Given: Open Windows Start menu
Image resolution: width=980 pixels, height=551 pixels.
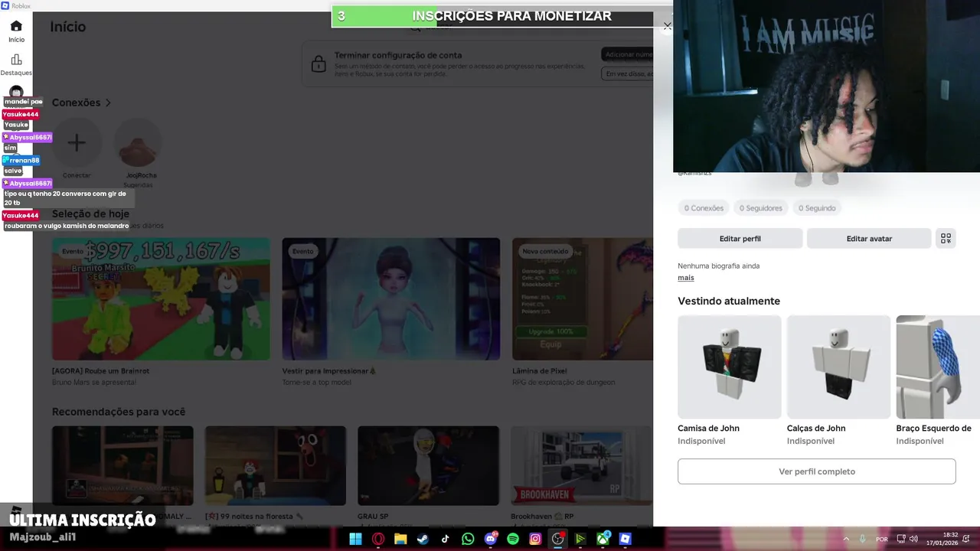Looking at the screenshot, I should click(x=355, y=539).
